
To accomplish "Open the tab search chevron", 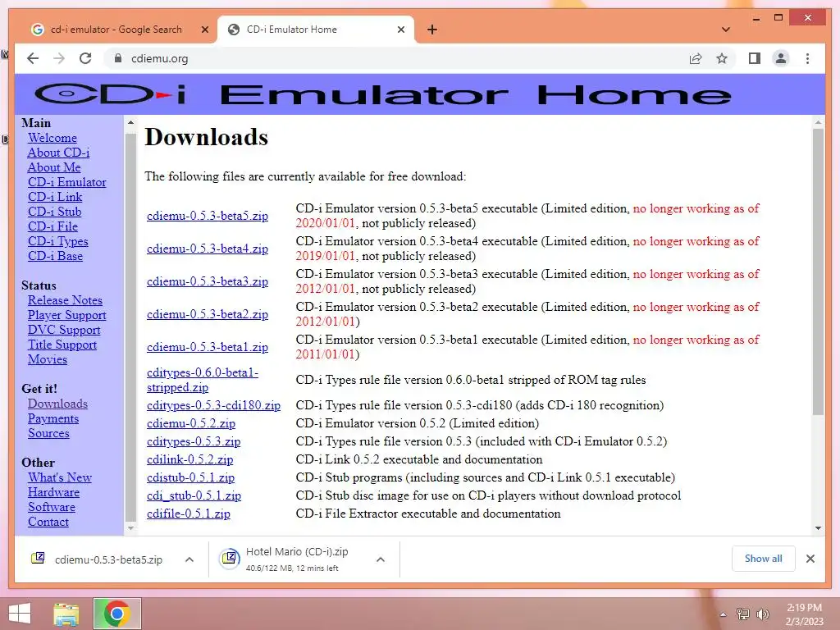I will pos(726,30).
